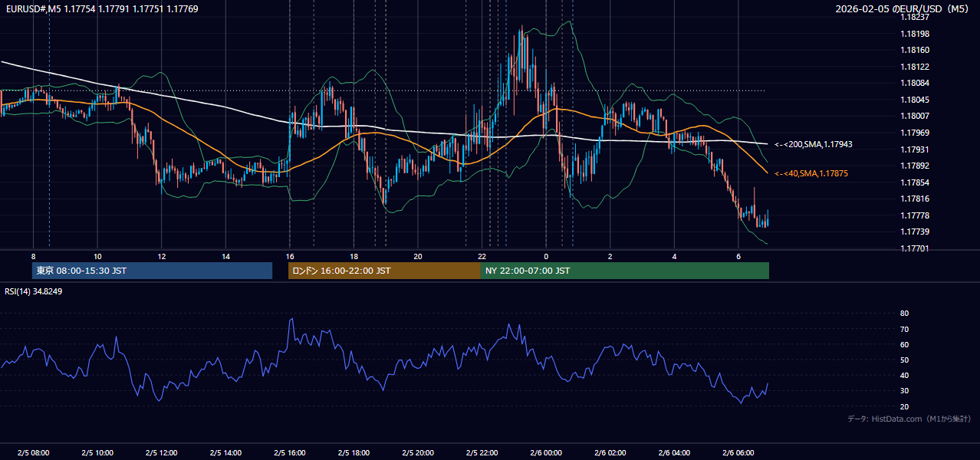Click the 2/5 12:00 time axis label
Image resolution: width=980 pixels, height=460 pixels.
coord(162,452)
